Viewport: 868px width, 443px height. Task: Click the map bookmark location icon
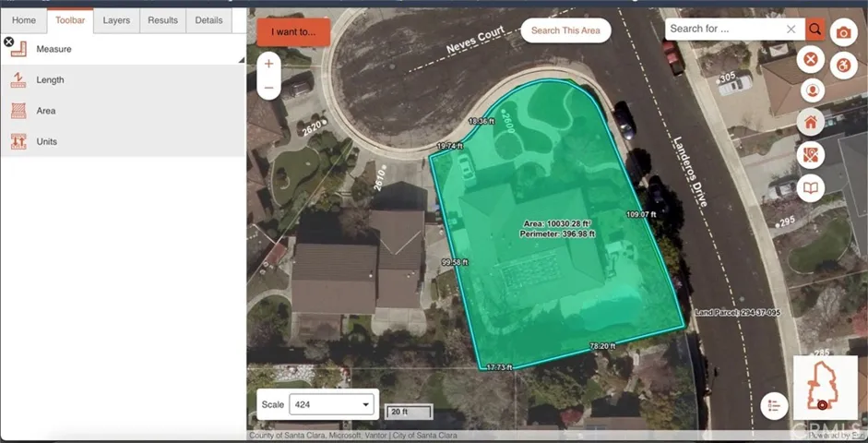(x=811, y=155)
